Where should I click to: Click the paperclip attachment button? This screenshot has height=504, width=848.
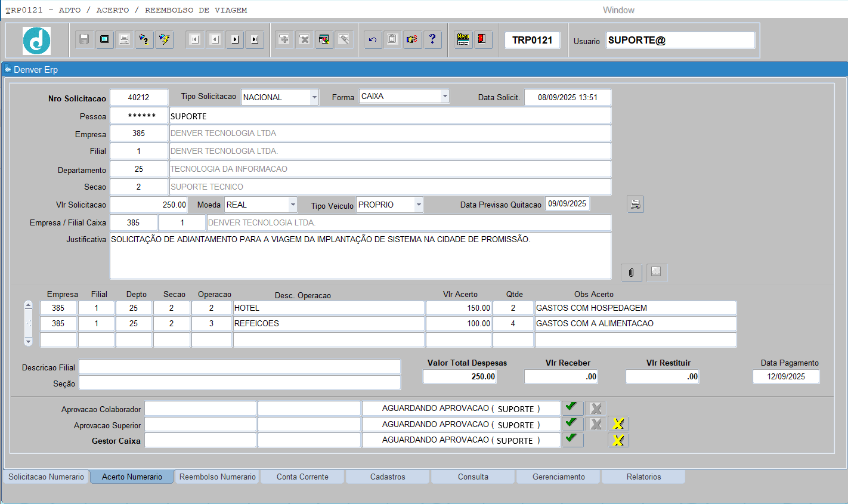[631, 273]
